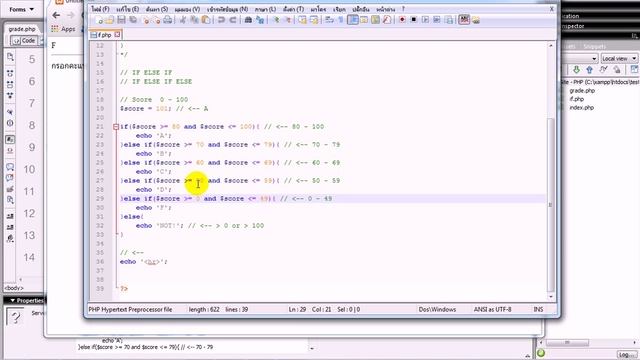Click the Undo arrow icon in Notepad++
The image size is (640, 360).
221,20
